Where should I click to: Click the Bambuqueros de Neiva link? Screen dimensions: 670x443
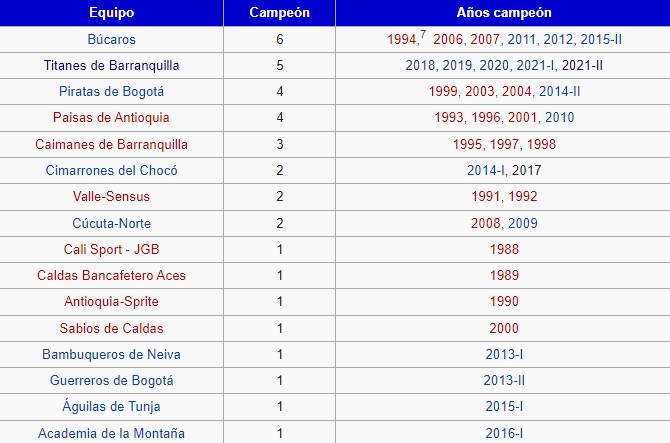click(111, 354)
